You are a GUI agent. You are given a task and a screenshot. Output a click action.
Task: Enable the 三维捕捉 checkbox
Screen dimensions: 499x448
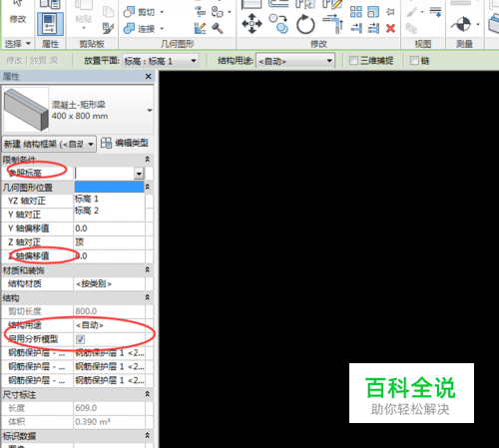coord(353,61)
